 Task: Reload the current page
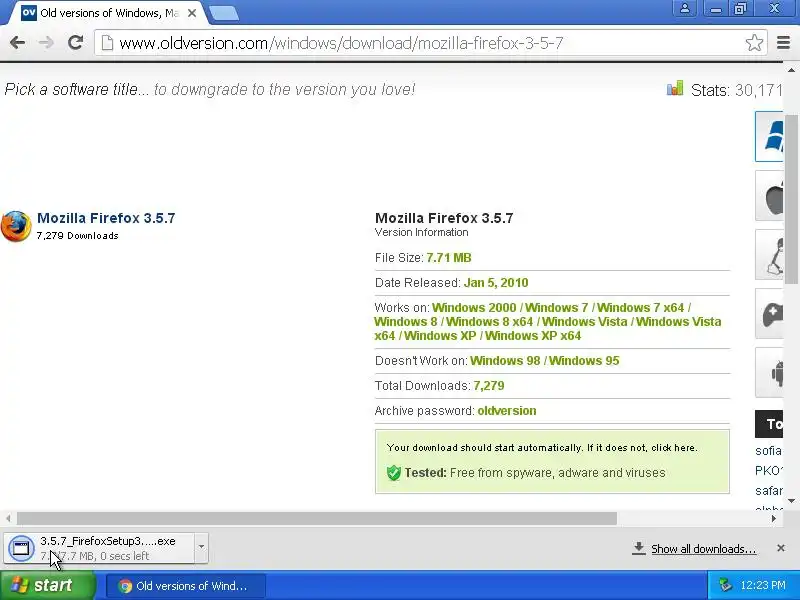click(x=76, y=42)
